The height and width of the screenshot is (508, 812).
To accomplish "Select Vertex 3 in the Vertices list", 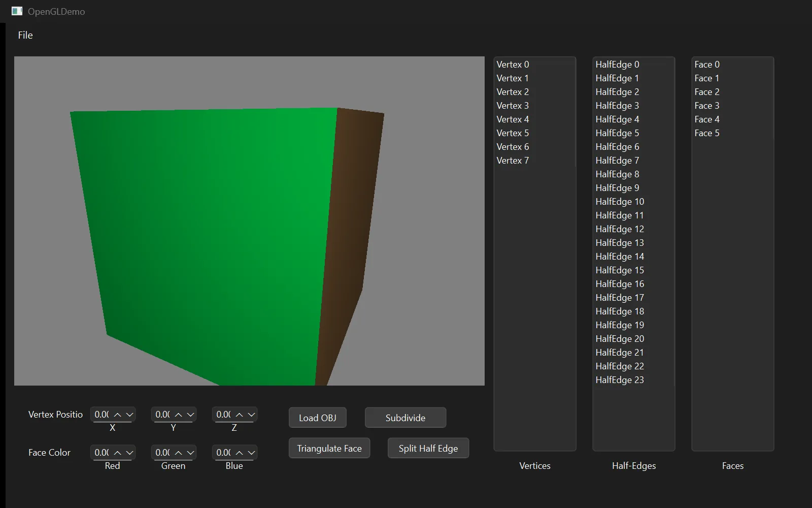I will [534, 106].
